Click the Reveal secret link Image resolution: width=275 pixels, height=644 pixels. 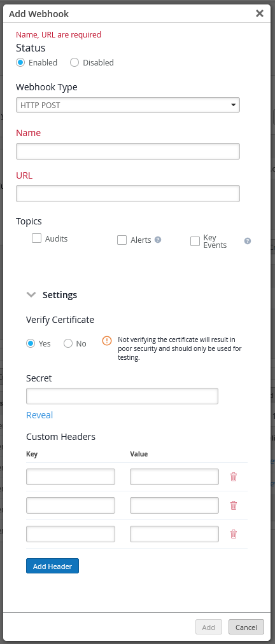(x=39, y=415)
